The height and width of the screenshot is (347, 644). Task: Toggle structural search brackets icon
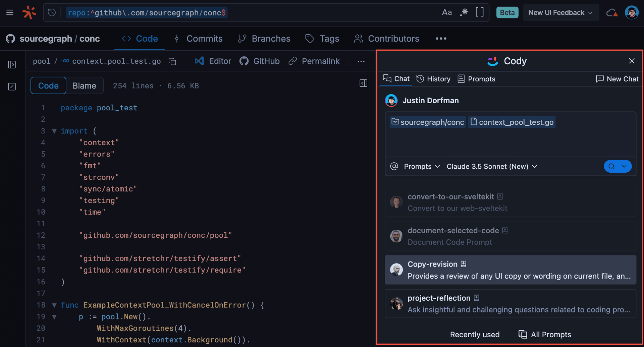(480, 12)
